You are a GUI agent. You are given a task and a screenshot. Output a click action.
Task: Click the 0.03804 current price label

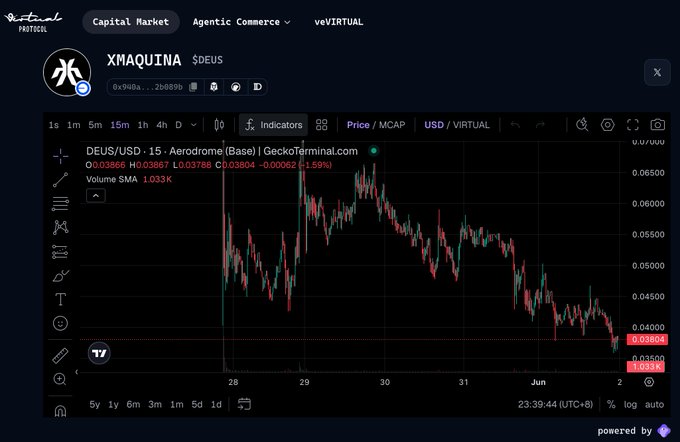click(647, 339)
